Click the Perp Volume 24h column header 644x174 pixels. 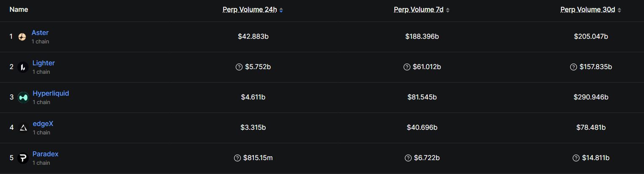coord(250,10)
